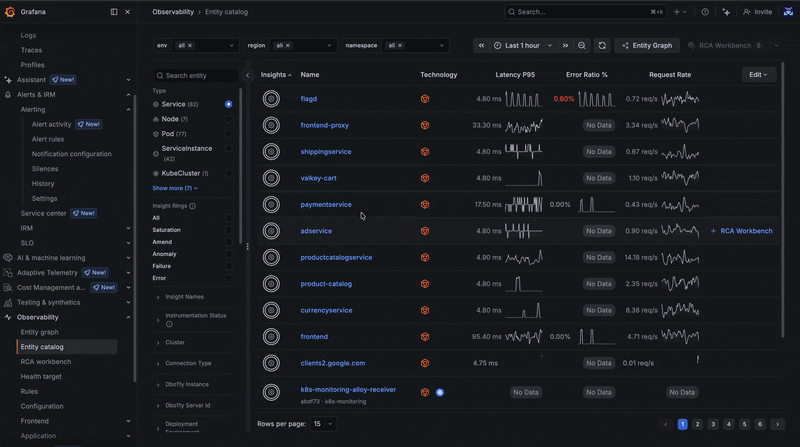Open the productcatalogservice entity link
Screen dimensions: 800x447
click(336, 257)
